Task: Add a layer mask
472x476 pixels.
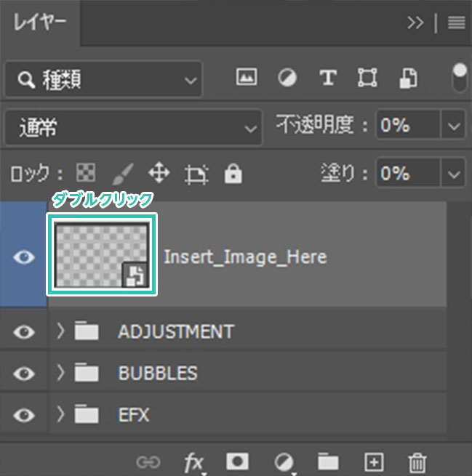Action: 236,461
